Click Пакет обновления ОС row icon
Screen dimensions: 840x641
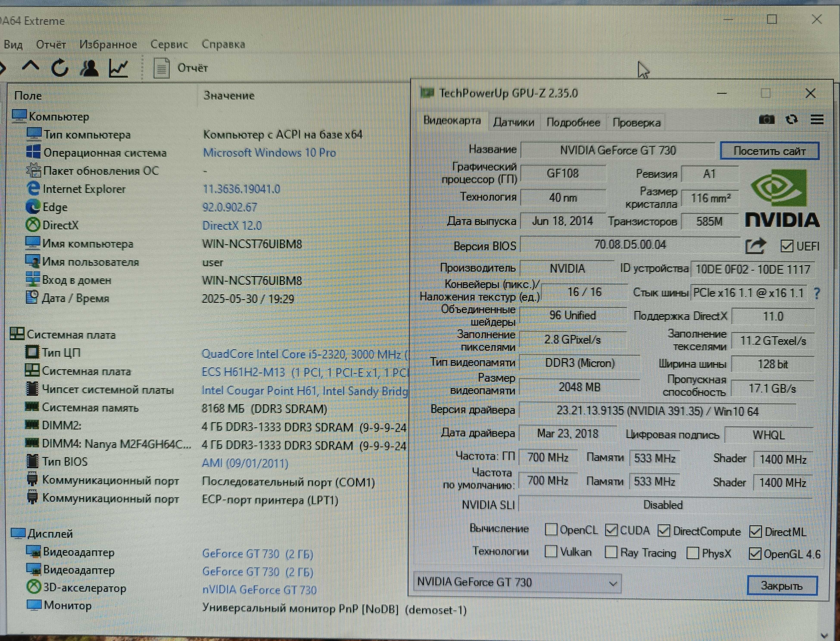pos(34,170)
